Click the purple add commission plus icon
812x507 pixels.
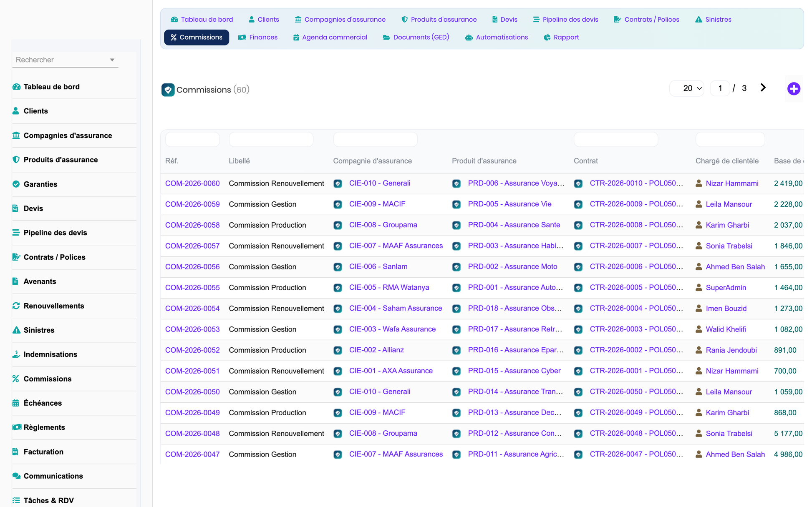794,88
